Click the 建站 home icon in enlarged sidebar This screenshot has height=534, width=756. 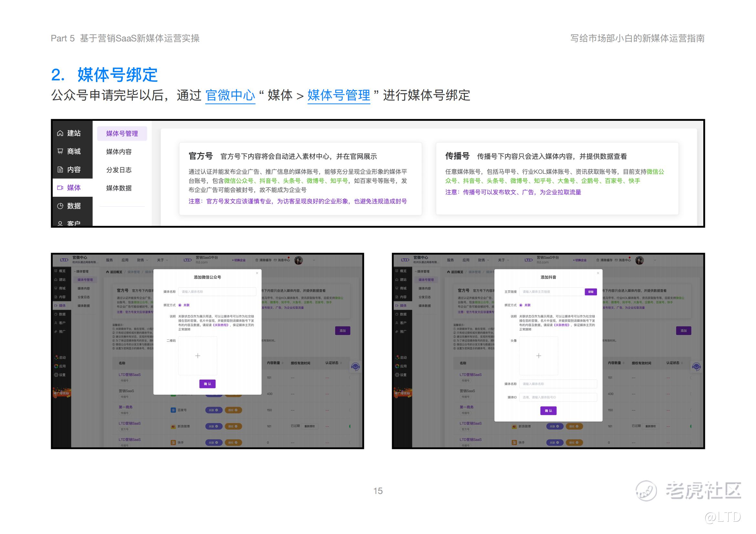(x=60, y=133)
